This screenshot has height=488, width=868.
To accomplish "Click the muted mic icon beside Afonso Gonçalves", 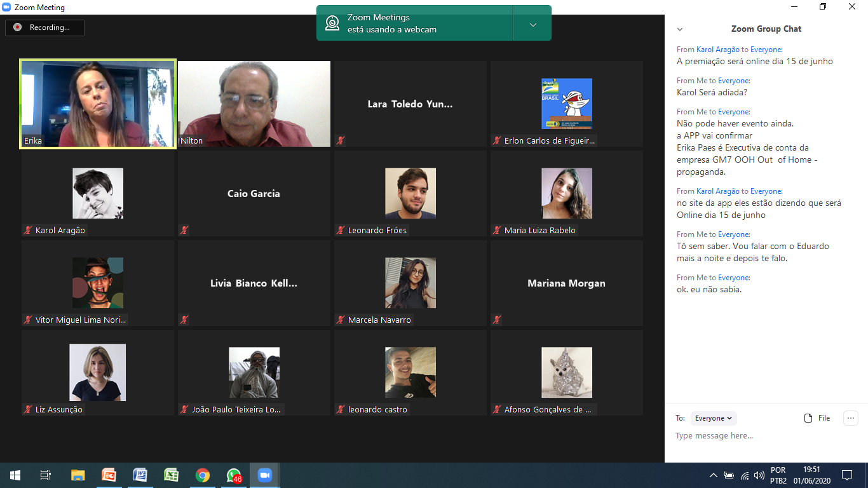I will point(497,409).
